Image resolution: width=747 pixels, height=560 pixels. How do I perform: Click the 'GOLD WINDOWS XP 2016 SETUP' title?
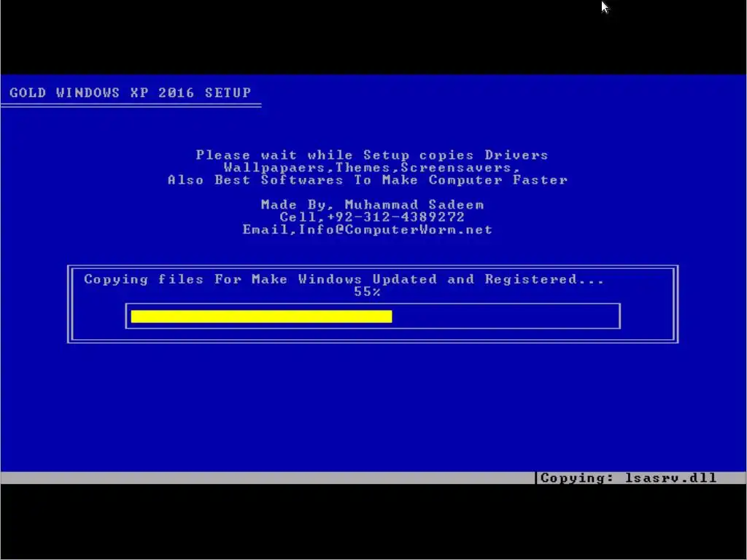click(130, 93)
